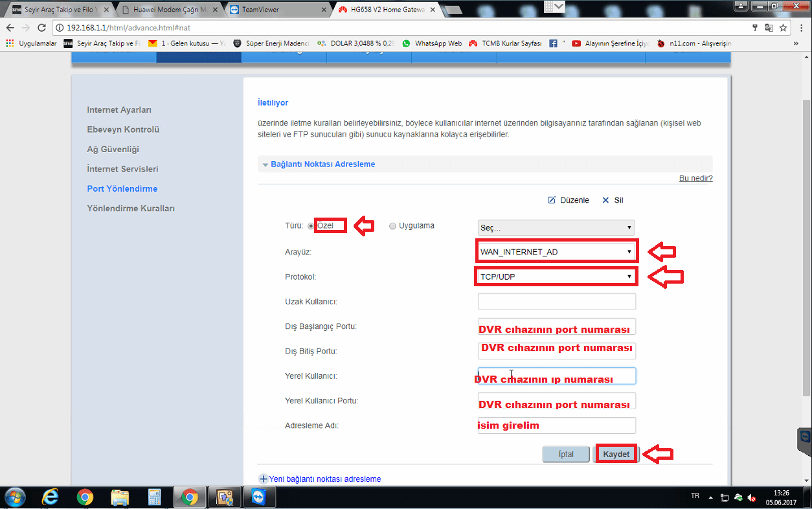Open File Explorer from taskbar
Image resolution: width=812 pixels, height=509 pixels.
click(x=120, y=497)
